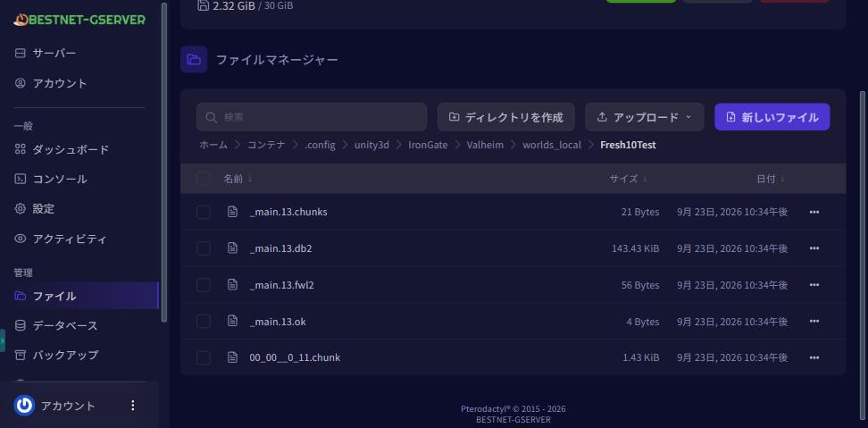This screenshot has width=868, height=428.
Task: Click the file icon of _main.13.chunks
Action: tap(232, 212)
